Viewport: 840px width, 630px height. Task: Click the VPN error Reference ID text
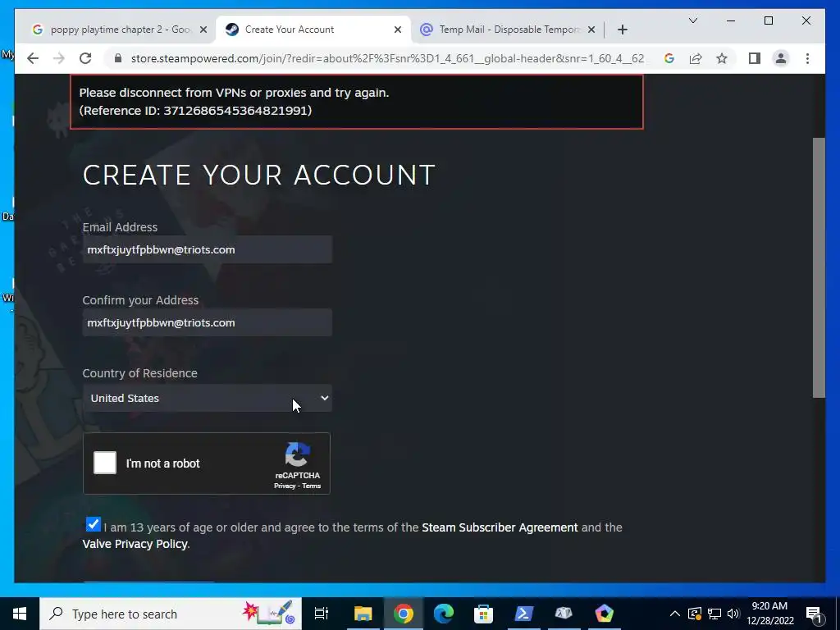tap(195, 111)
